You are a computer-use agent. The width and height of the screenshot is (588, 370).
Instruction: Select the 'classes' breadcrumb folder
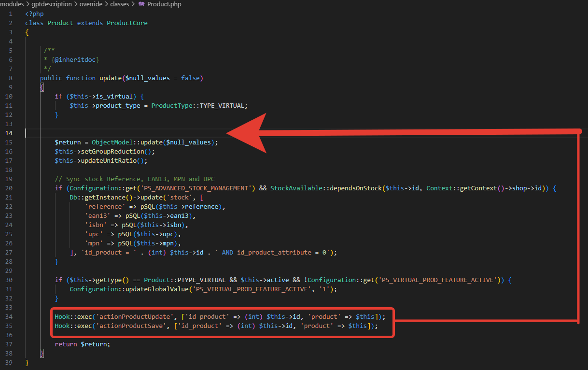coord(119,4)
